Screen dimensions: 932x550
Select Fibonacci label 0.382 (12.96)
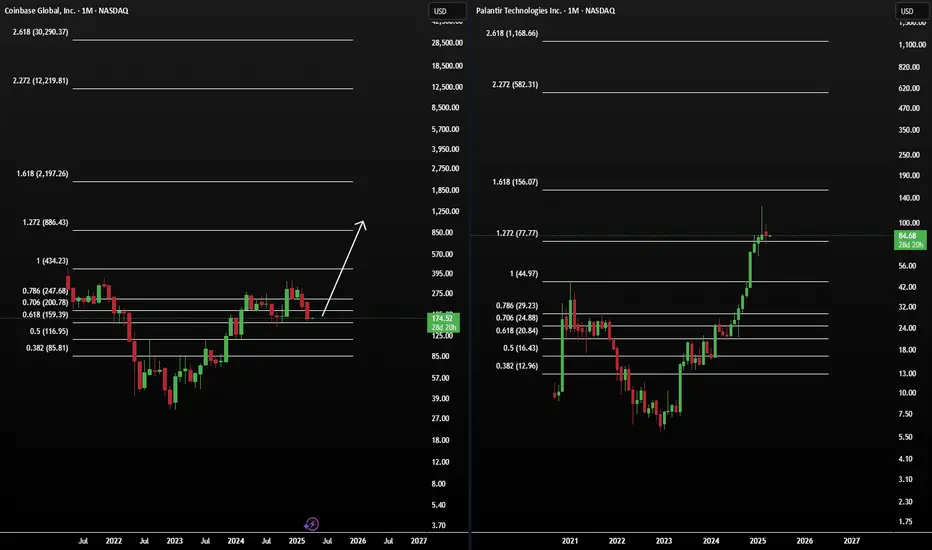[517, 366]
